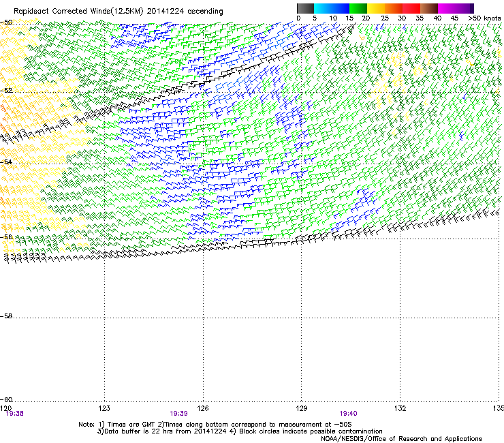The image size is (504, 443).
Task: Click the '123' longitude axis label
Action: pyautogui.click(x=104, y=408)
